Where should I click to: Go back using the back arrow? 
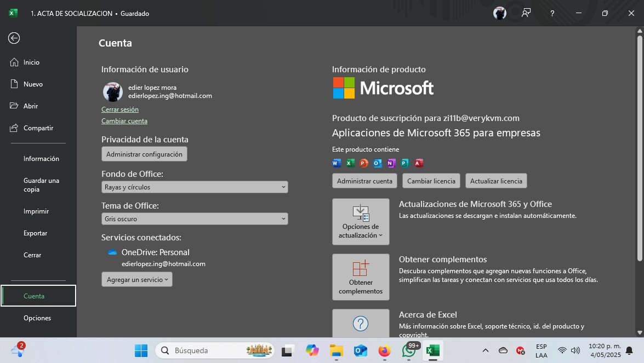(14, 38)
